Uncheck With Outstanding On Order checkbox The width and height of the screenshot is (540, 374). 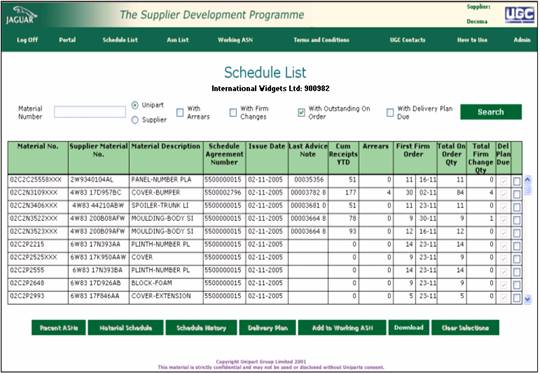pos(301,112)
